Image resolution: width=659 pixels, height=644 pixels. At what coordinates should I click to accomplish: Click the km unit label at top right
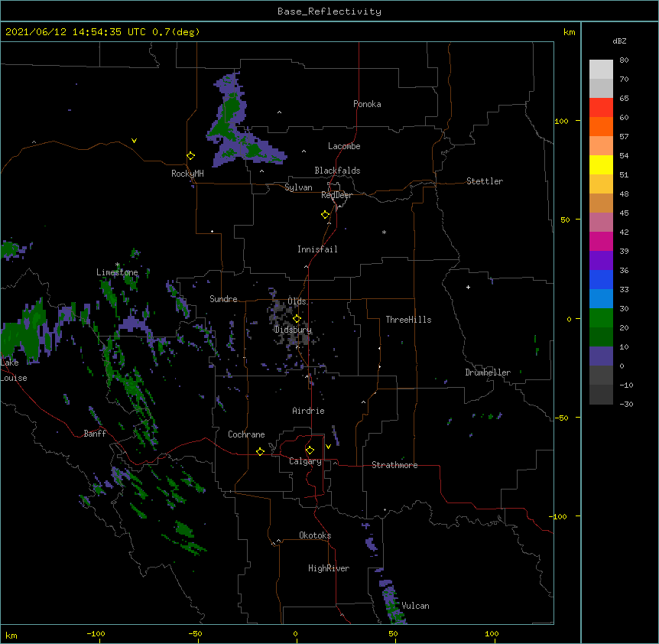click(x=570, y=32)
